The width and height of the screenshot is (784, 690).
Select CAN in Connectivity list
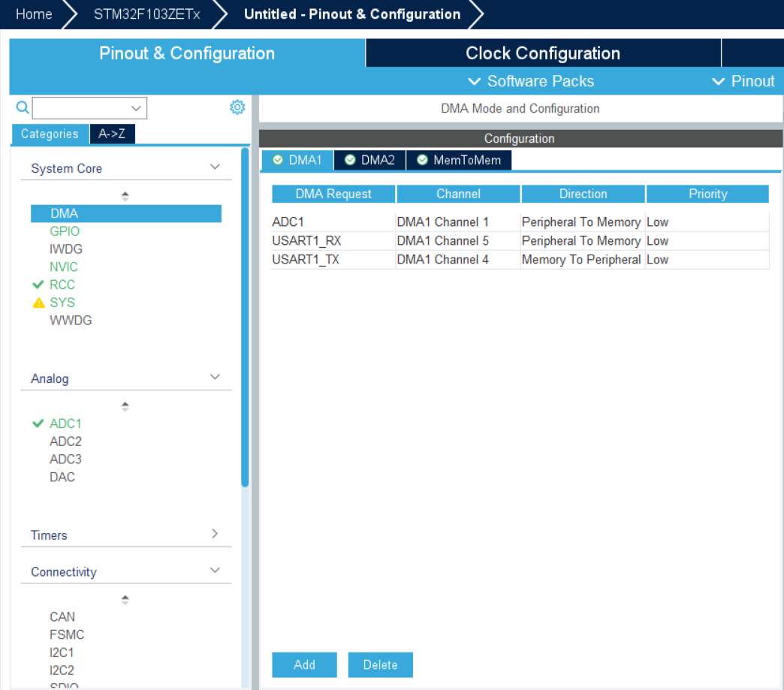click(62, 617)
